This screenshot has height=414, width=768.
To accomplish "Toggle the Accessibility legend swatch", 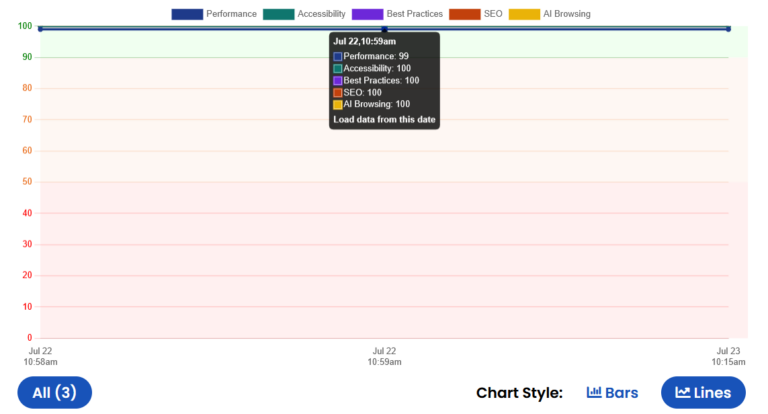I will point(279,14).
